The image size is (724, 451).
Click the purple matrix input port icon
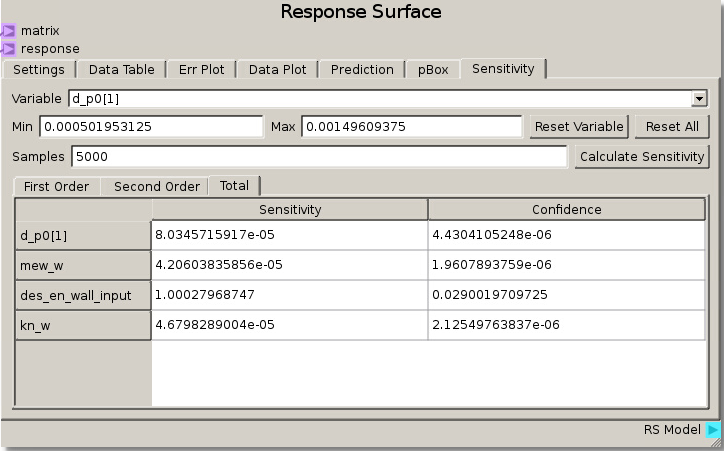8,31
